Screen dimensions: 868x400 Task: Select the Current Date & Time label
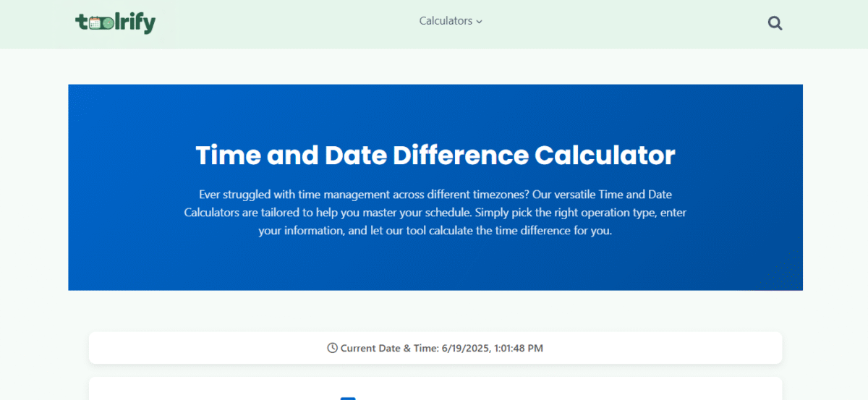(389, 348)
